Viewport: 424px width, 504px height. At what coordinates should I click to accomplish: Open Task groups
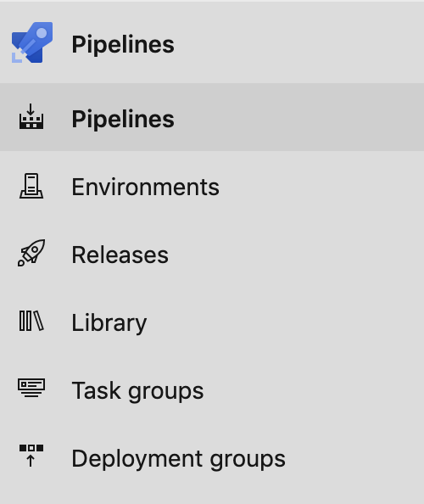212,390
